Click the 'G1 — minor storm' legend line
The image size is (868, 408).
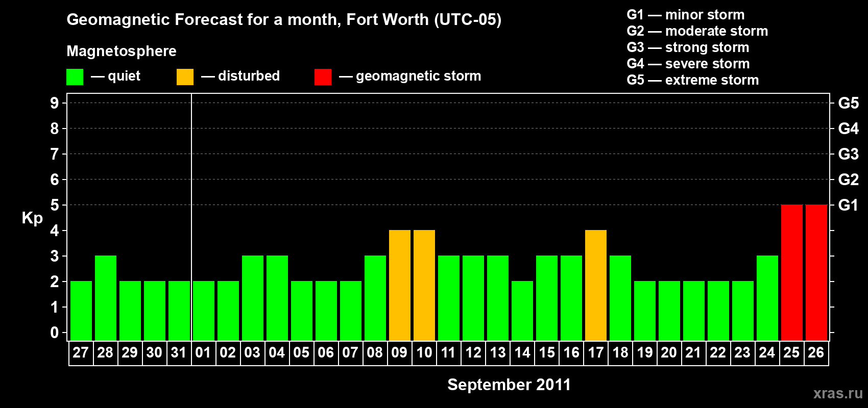tap(685, 15)
